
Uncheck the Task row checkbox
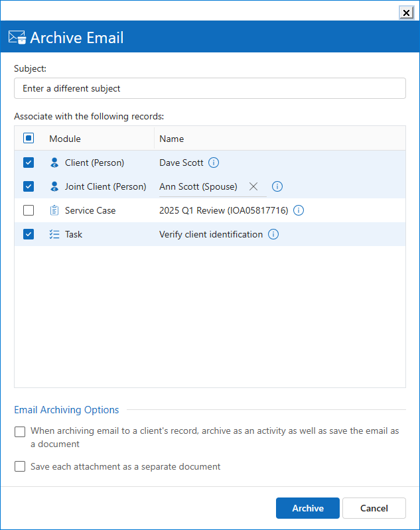[x=29, y=234]
